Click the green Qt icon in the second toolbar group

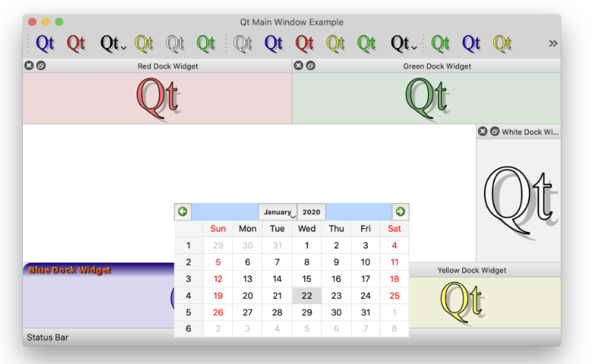(x=366, y=44)
